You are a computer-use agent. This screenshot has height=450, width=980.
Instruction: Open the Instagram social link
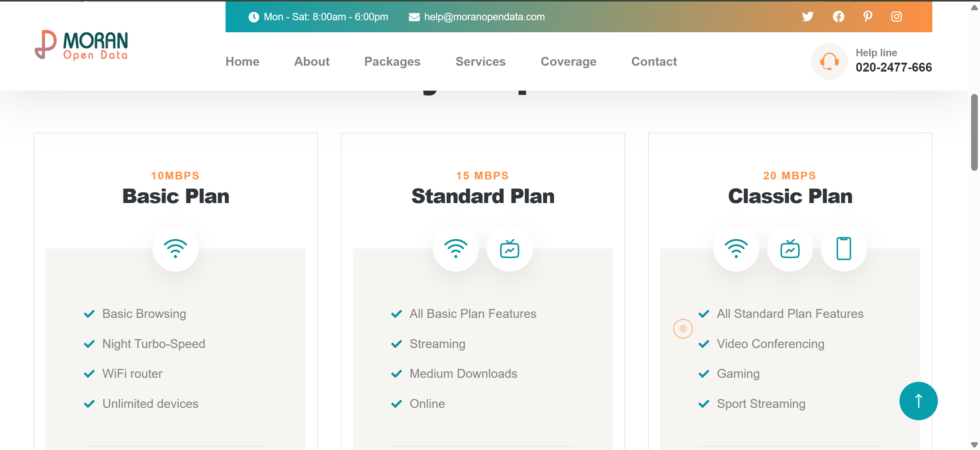pos(896,17)
